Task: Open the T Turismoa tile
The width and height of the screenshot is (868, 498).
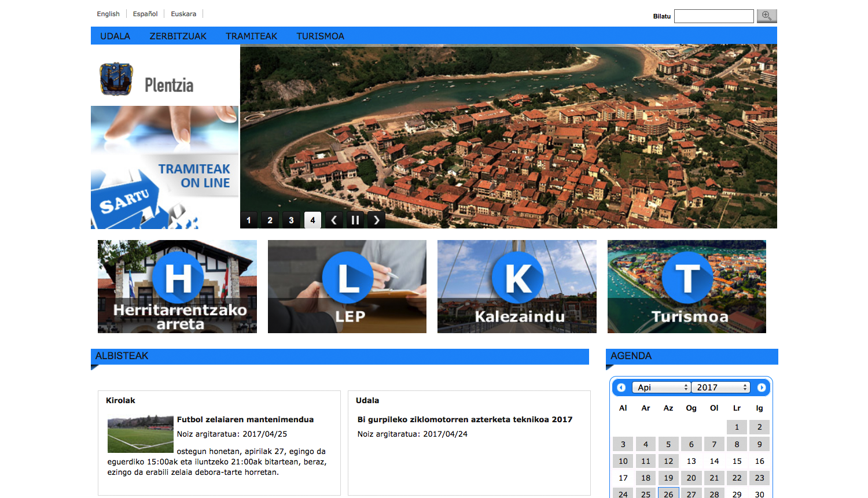Action: pyautogui.click(x=687, y=286)
